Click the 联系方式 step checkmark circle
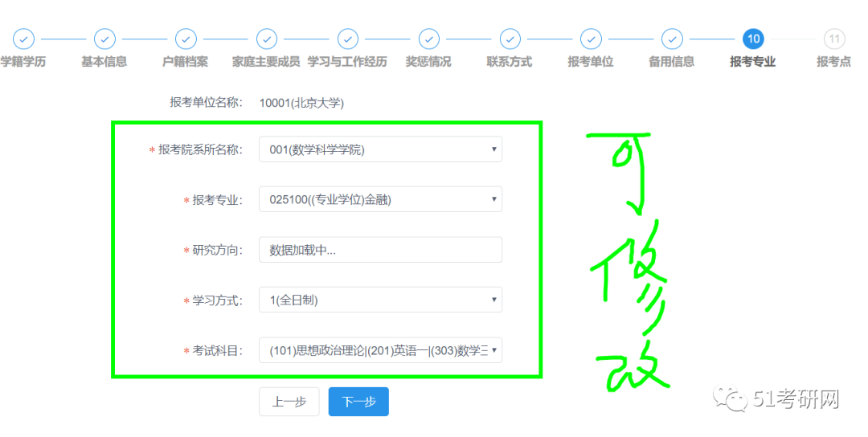The height and width of the screenshot is (437, 868). pyautogui.click(x=510, y=39)
